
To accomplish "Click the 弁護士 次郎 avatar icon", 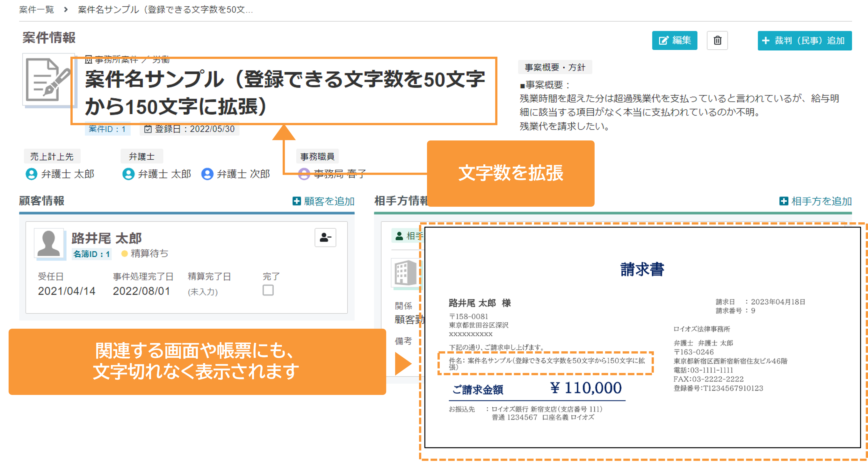I will tap(207, 174).
